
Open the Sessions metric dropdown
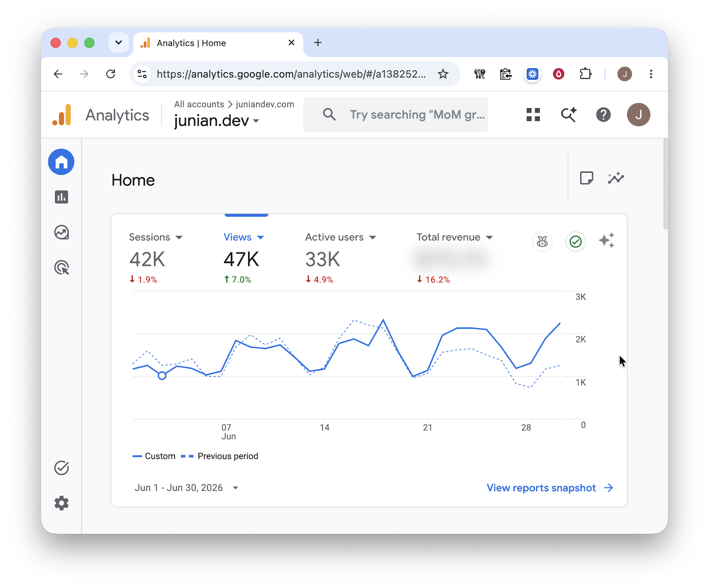coord(156,237)
